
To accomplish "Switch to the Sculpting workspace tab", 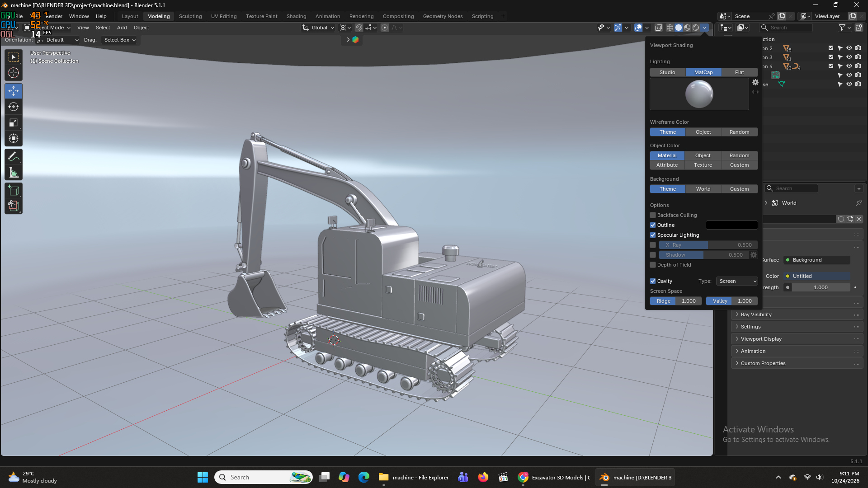I will (x=190, y=16).
